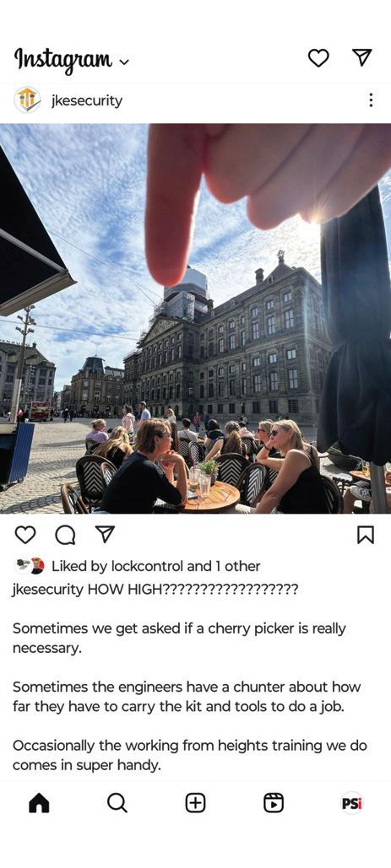Like the post with the heart icon
Viewport: 391px width, 868px height.
pyautogui.click(x=25, y=535)
